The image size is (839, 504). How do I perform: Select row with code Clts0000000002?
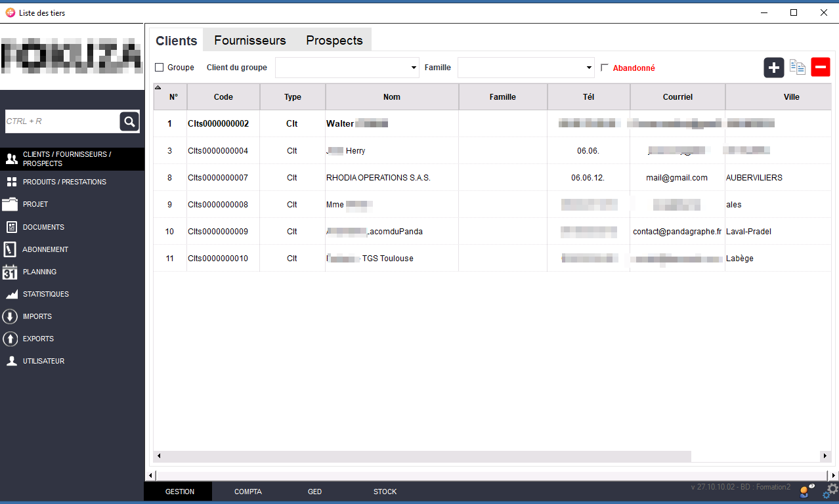pyautogui.click(x=492, y=123)
